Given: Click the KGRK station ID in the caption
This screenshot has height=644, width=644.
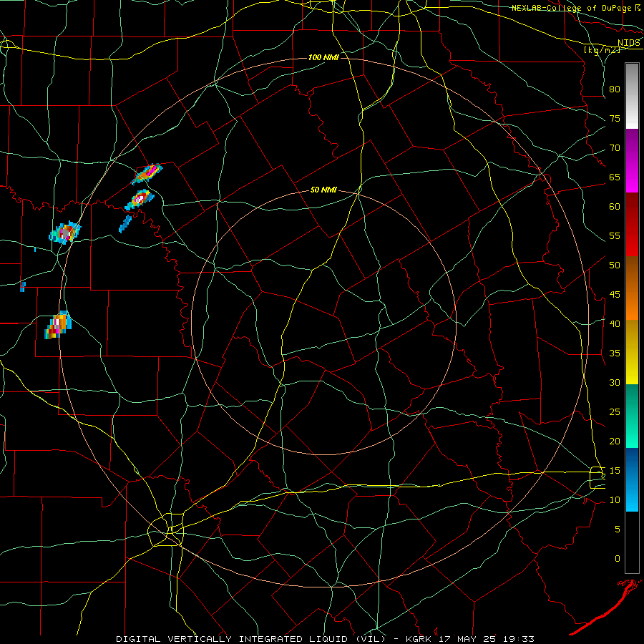Looking at the screenshot, I should (x=421, y=639).
